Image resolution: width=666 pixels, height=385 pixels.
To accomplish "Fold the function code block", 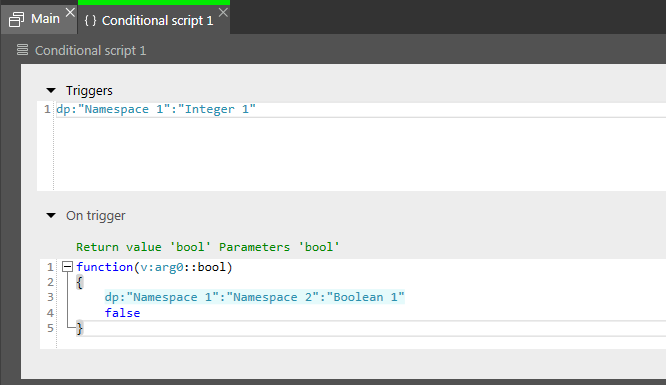I will [67, 267].
